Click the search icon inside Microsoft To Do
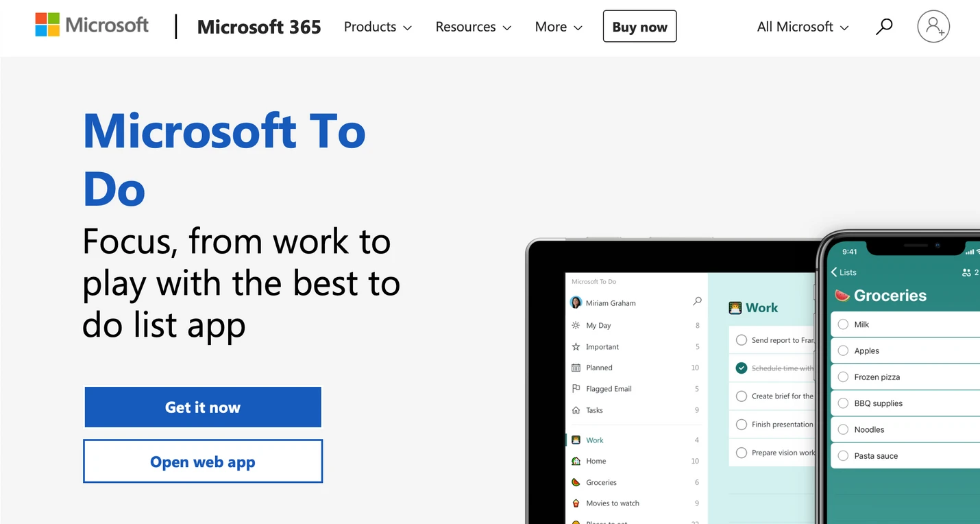 (x=697, y=301)
